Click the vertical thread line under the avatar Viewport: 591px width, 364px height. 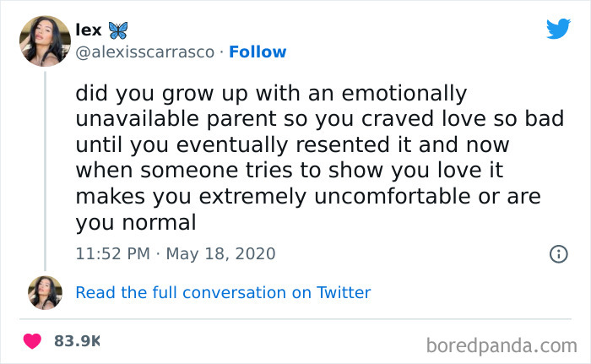tap(45, 169)
